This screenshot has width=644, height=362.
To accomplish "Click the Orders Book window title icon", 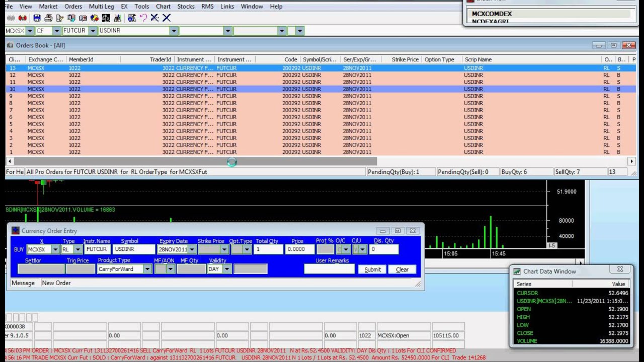I will point(10,45).
